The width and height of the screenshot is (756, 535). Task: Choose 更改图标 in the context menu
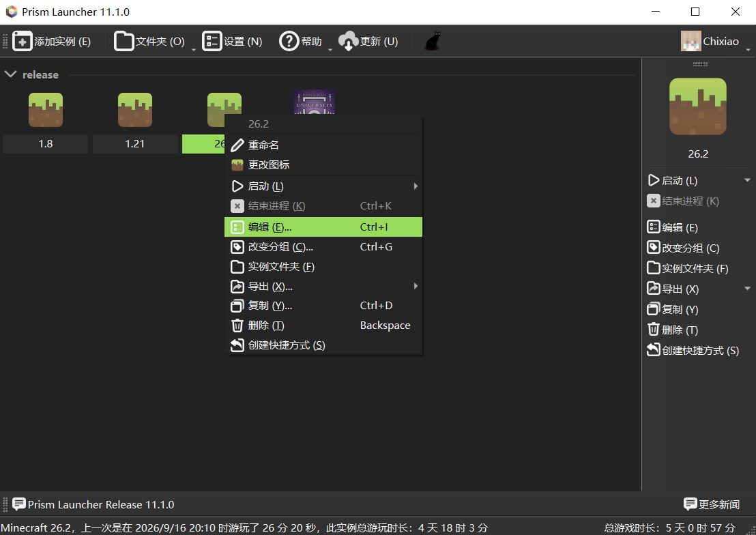(323, 164)
